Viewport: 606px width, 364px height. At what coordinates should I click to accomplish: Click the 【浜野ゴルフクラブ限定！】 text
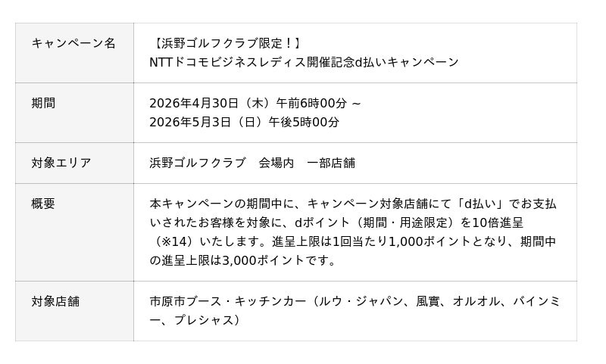[226, 43]
